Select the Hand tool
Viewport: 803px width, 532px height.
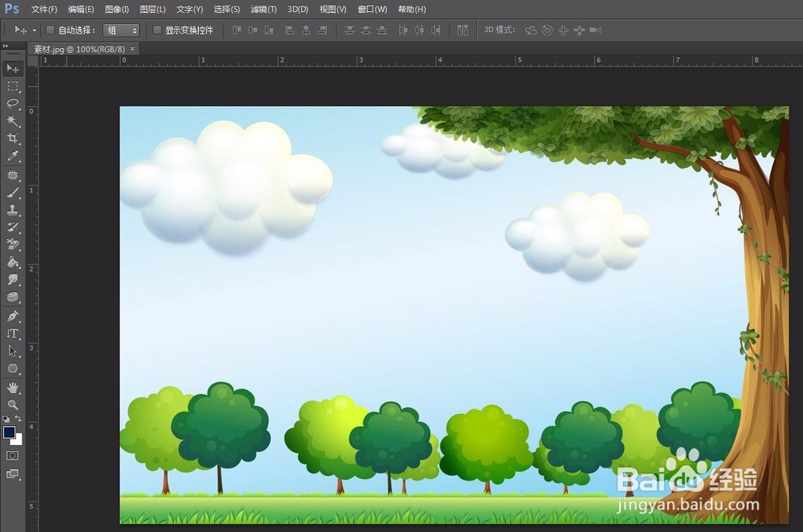[x=12, y=388]
